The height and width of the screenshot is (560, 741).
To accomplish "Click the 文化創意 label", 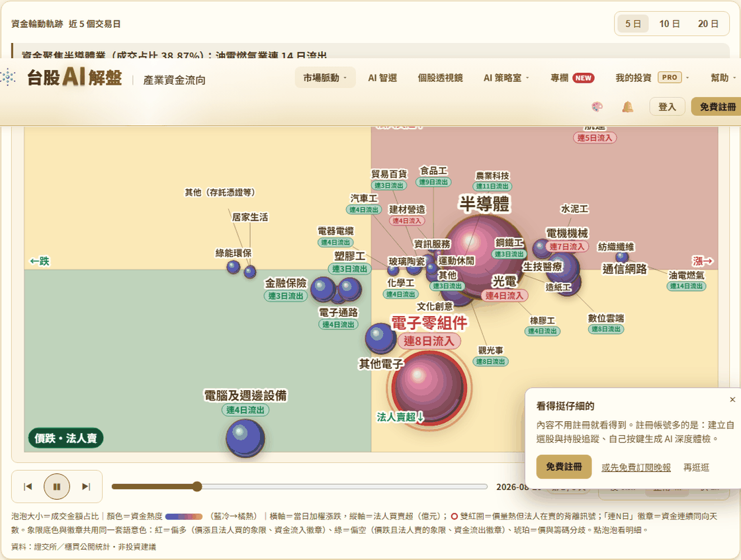I will 435,306.
